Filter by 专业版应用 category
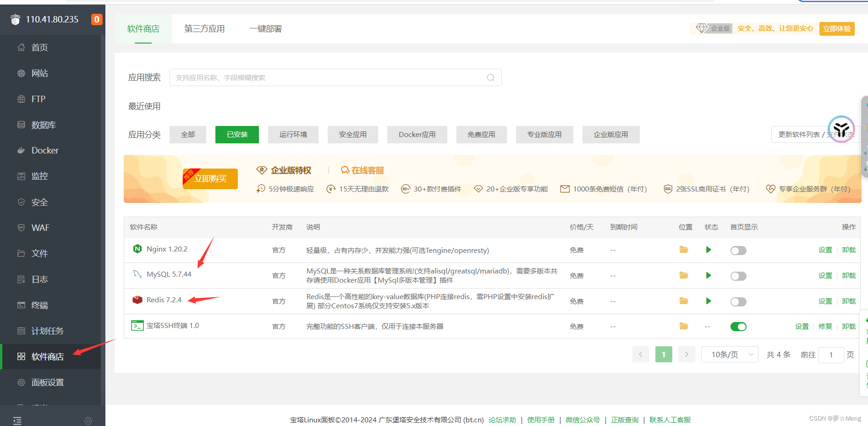The image size is (868, 426). (544, 135)
